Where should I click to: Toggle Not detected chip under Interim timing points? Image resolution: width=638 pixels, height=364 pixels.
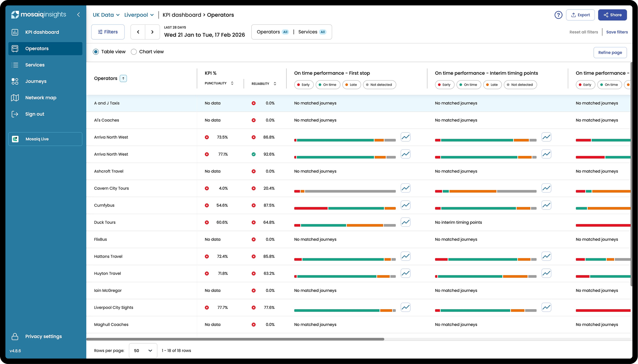pos(520,85)
